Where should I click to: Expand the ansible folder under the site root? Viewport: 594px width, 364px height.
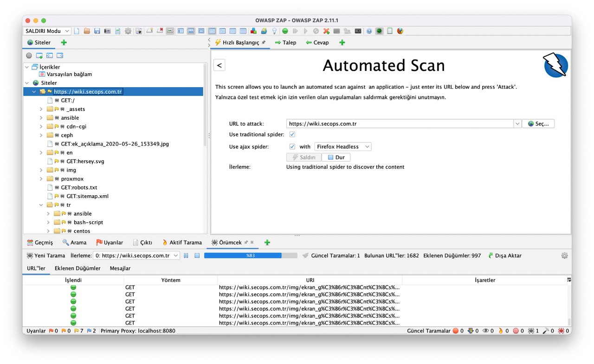41,118
